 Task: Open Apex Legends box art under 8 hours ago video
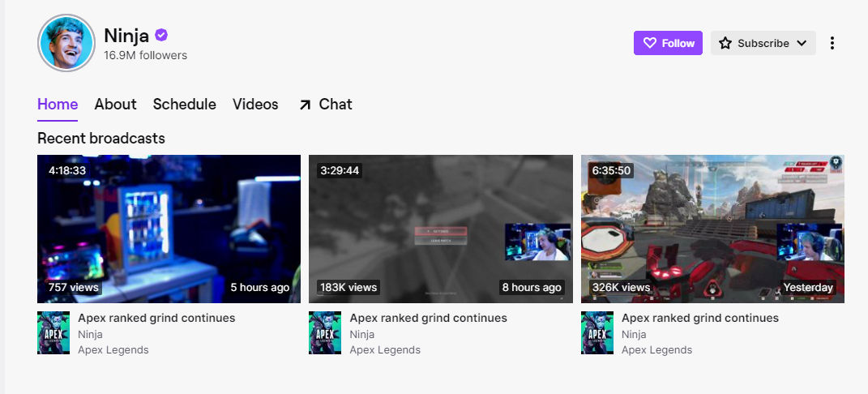pos(325,332)
